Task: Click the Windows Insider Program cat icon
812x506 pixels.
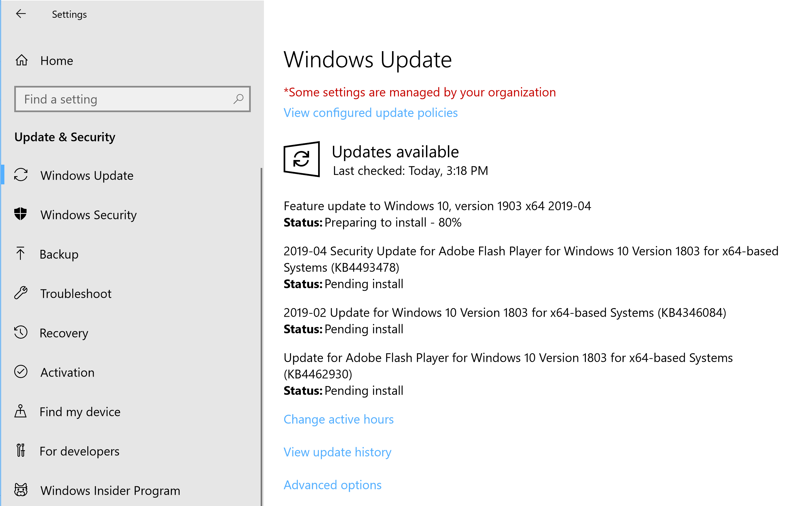Action: point(21,490)
